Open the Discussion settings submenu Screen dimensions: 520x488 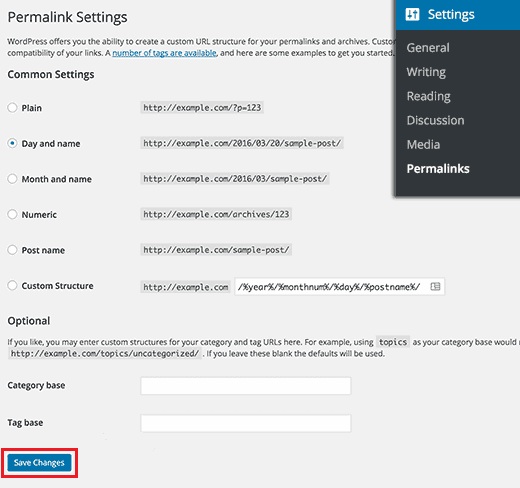coord(435,120)
